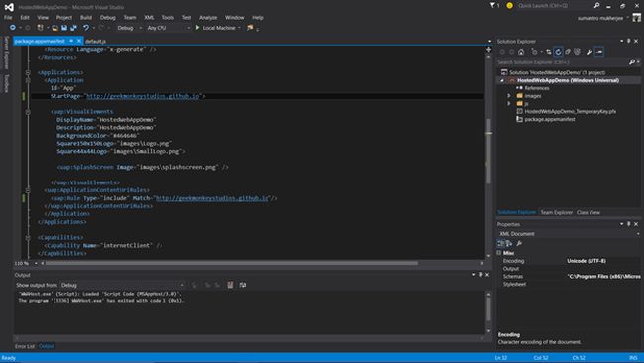Viewport: 644px width, 363px height.
Task: Collapse the Misc properties category
Action: point(499,253)
